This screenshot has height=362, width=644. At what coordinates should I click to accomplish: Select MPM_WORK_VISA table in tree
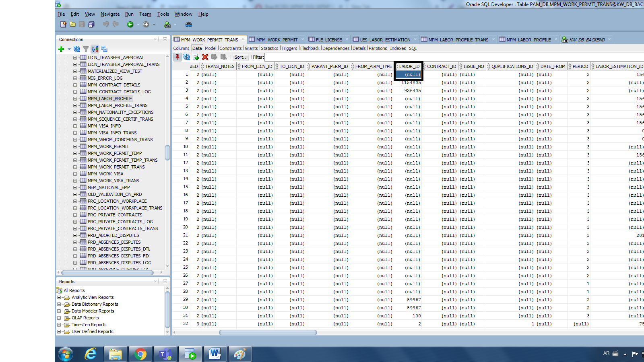[105, 174]
